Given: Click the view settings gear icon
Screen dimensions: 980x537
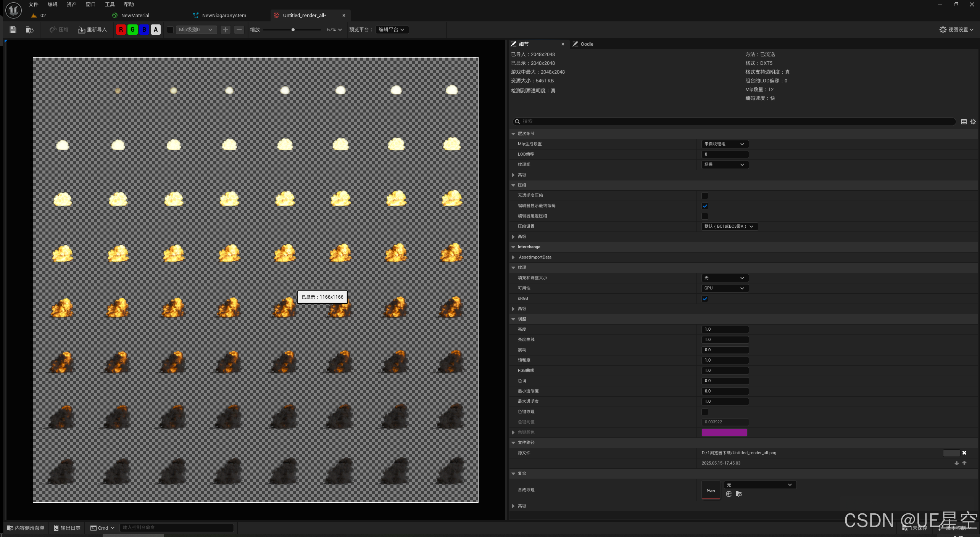Looking at the screenshot, I should click(x=943, y=30).
